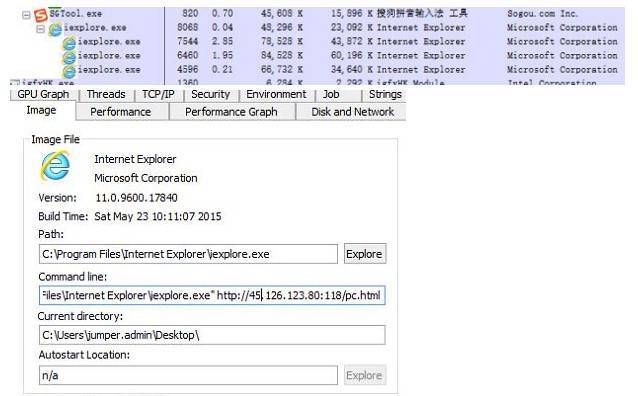Click Microsoft Corporation text under Internet Explorer

[146, 178]
